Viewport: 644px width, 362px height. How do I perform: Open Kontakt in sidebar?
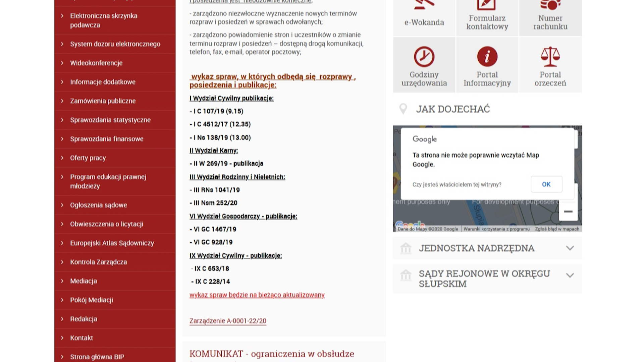(115, 338)
